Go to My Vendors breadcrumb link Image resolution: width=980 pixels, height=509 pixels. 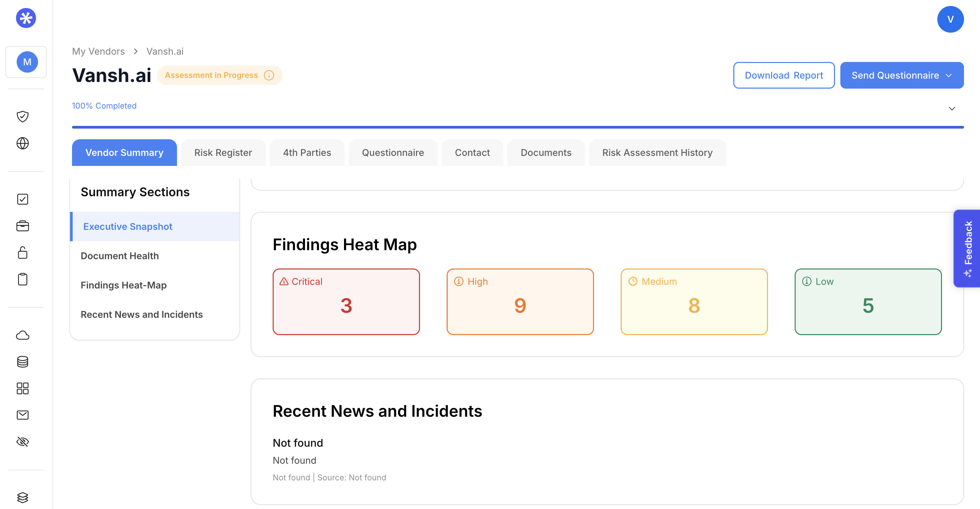98,51
